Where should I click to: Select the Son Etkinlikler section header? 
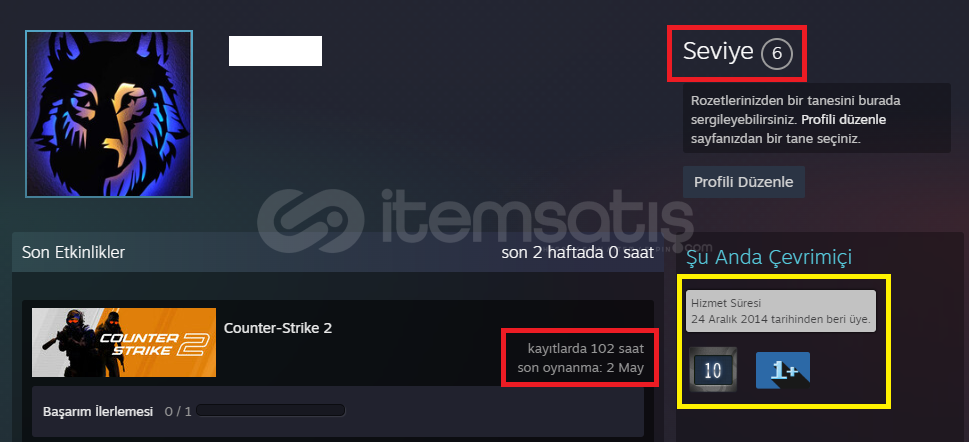tap(74, 252)
